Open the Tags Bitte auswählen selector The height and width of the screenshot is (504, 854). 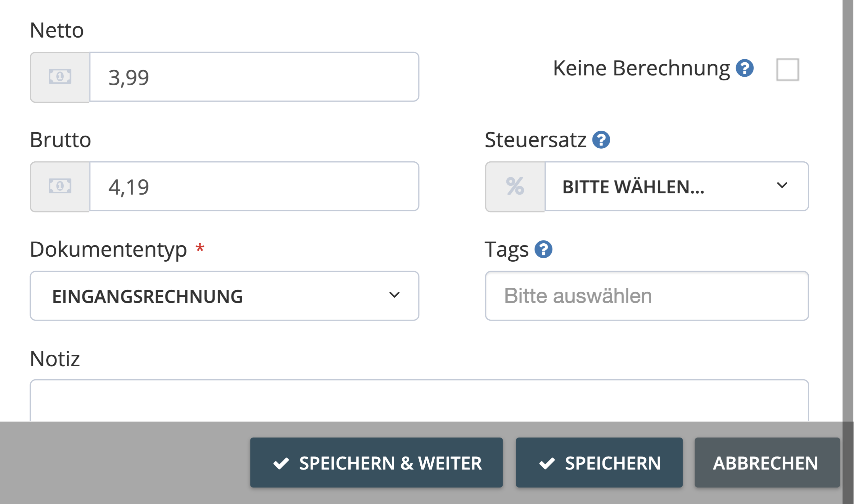click(647, 296)
